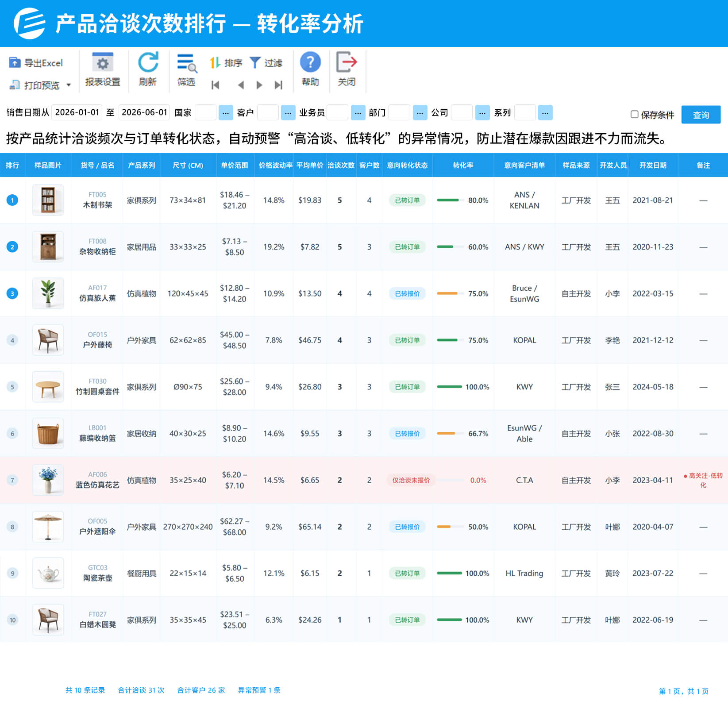
Task: Click the 导出Excel export icon
Action: [15, 63]
